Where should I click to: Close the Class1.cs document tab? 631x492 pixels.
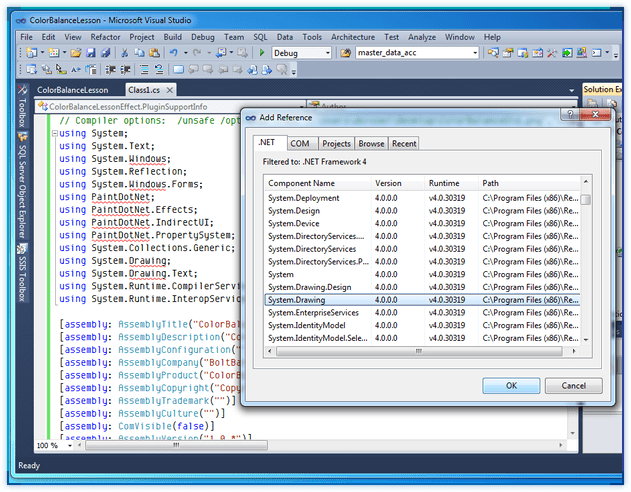point(170,90)
